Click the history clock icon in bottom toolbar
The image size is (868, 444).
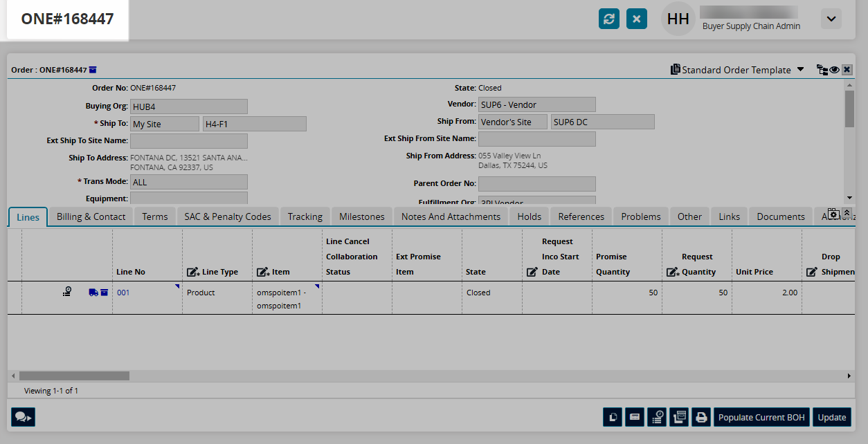pyautogui.click(x=657, y=417)
